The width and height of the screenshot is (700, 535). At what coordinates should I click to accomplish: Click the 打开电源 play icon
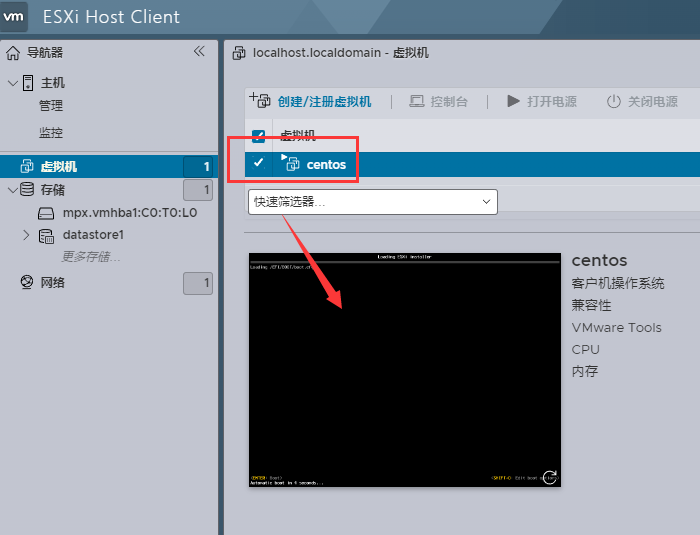tap(513, 101)
